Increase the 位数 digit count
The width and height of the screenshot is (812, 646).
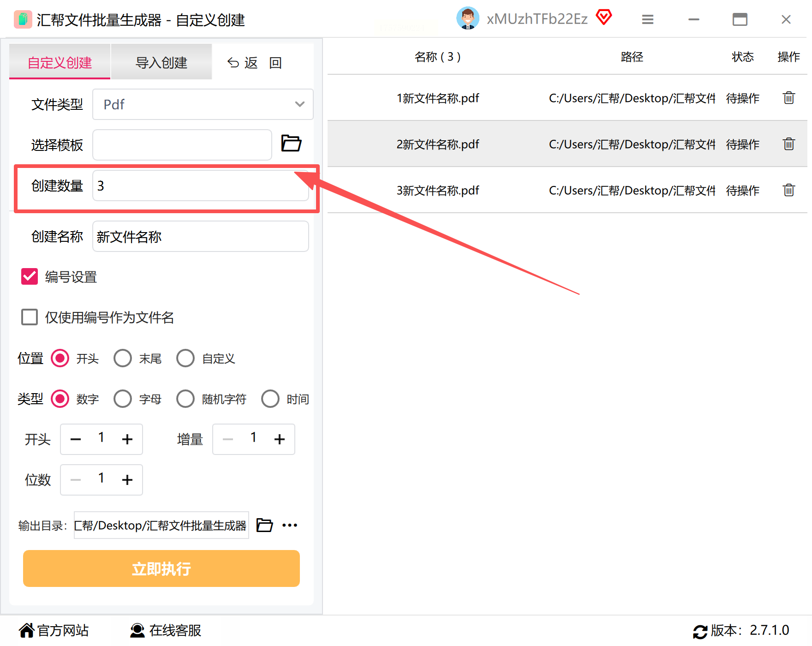[x=127, y=480]
